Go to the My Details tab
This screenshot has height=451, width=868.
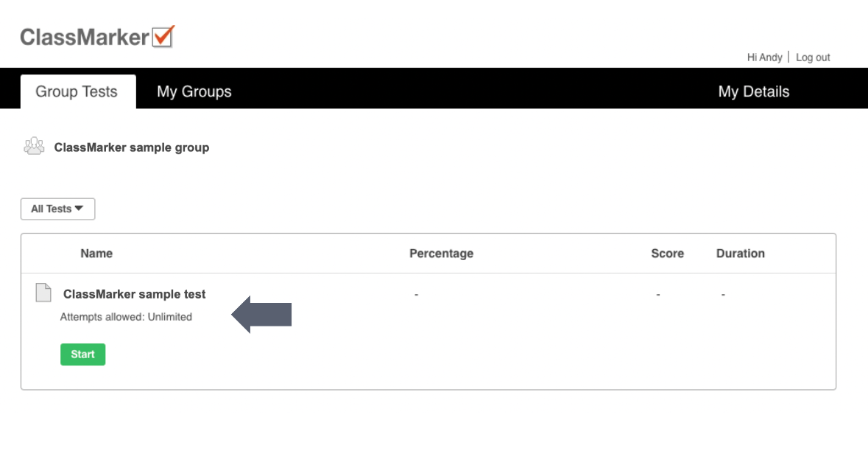[753, 92]
